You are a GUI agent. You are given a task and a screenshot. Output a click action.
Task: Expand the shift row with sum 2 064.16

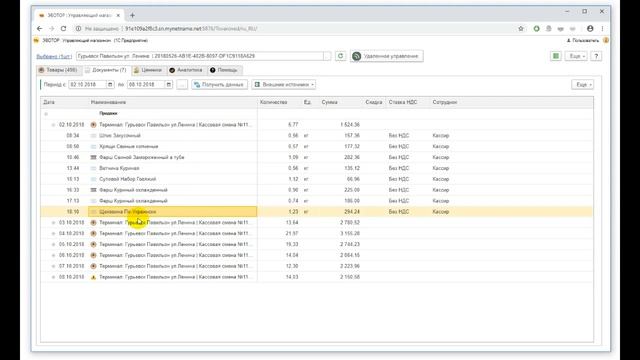53,255
